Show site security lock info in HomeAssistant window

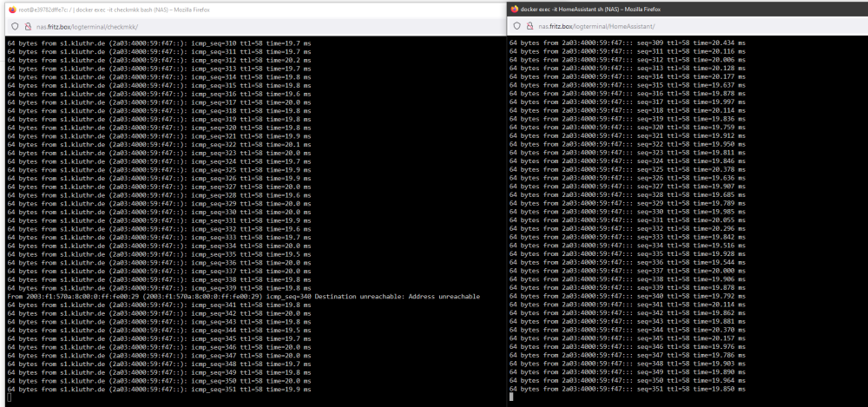[x=530, y=26]
